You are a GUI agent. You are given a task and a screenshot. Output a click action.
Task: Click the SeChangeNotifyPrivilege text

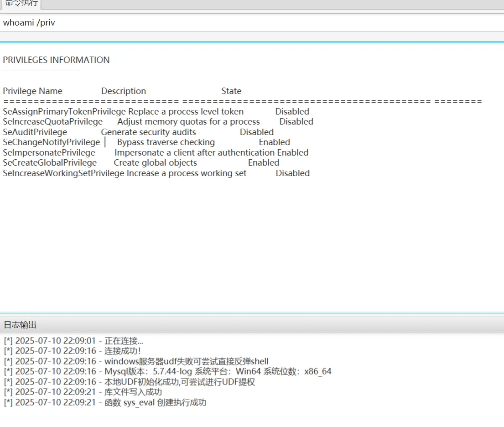51,142
